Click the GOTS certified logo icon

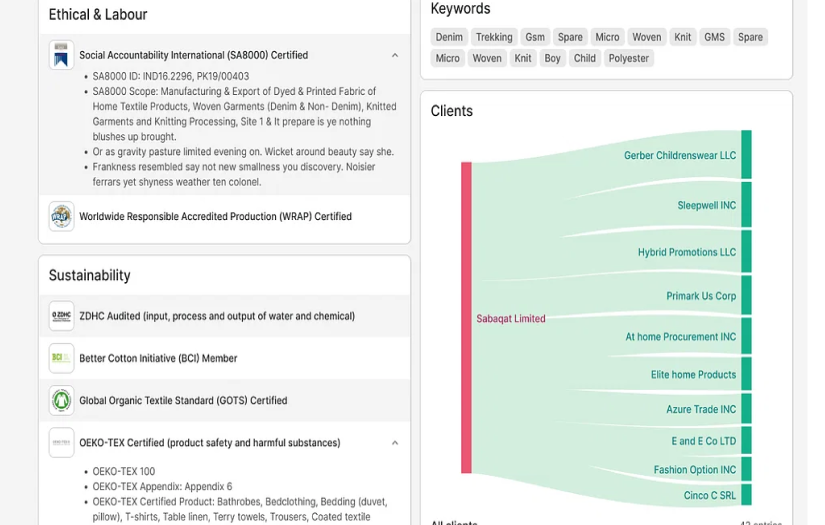(x=61, y=400)
